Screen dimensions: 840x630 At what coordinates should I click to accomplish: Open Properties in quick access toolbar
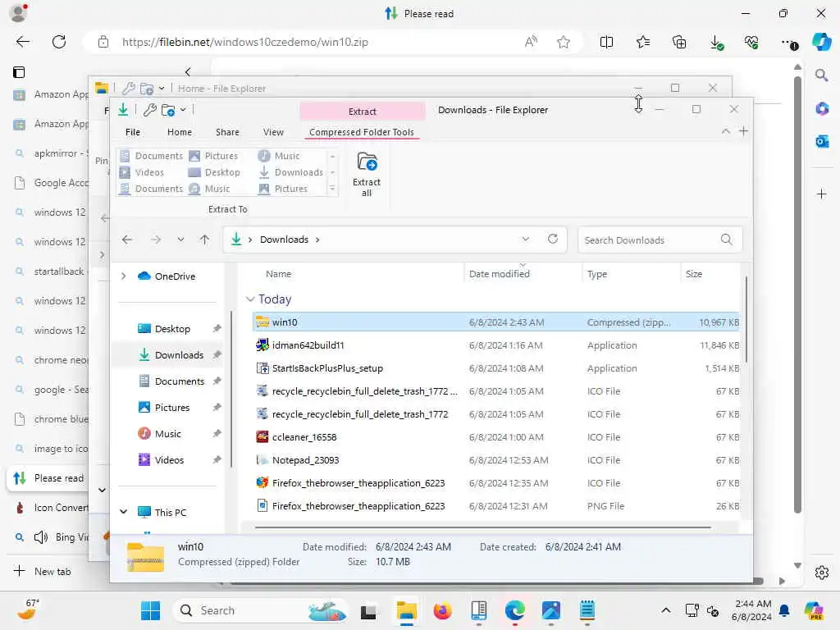[x=149, y=110]
